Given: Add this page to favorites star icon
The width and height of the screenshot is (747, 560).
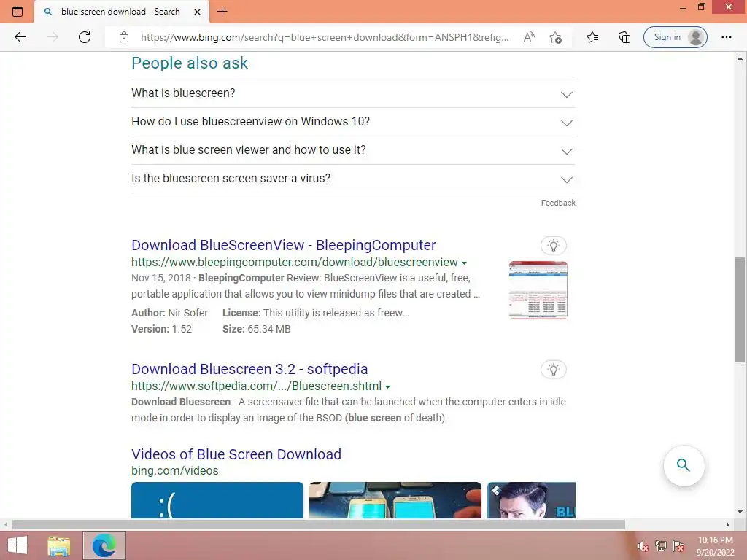Looking at the screenshot, I should (x=555, y=37).
